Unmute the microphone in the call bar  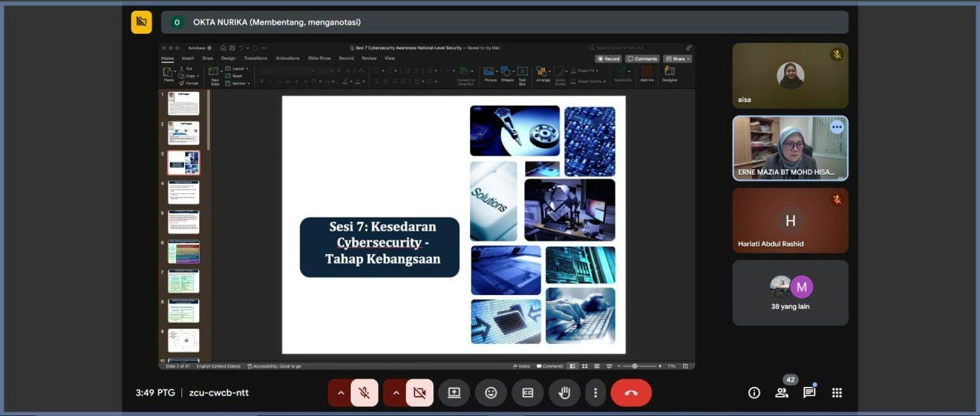(x=364, y=393)
